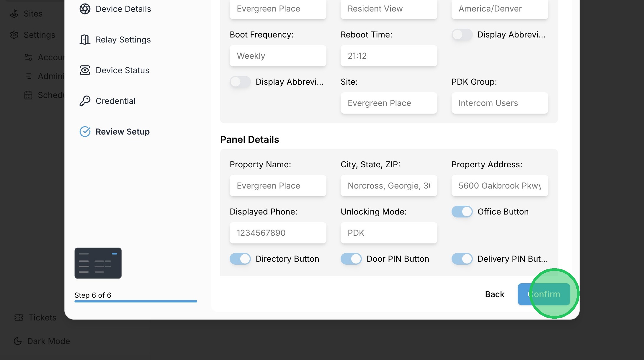Click the Device Status eye icon
Viewport: 644px width, 360px height.
click(85, 70)
